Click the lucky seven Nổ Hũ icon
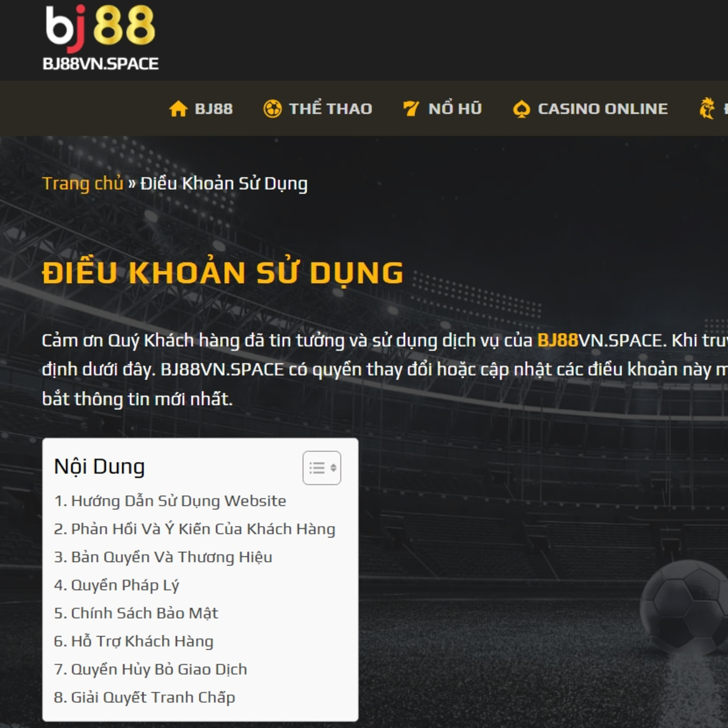The width and height of the screenshot is (728, 728). tap(411, 109)
